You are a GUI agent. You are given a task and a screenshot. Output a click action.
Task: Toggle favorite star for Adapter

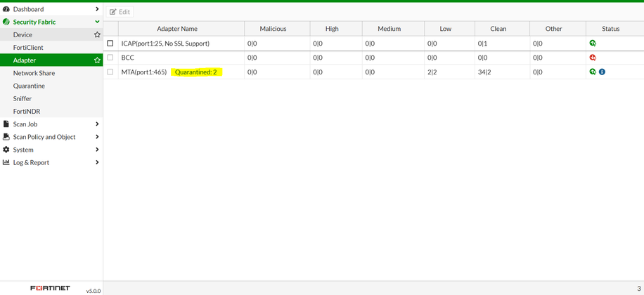click(97, 60)
